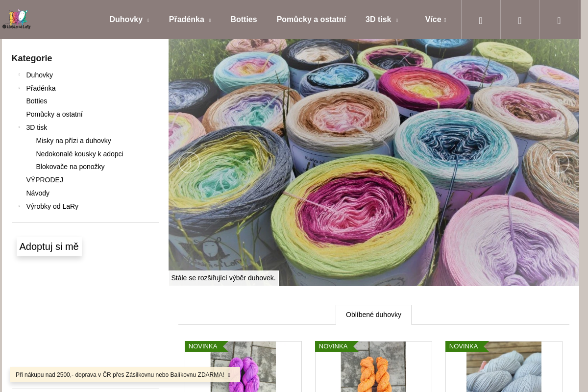Click the last header icon on the right
The image size is (588, 392).
(559, 20)
